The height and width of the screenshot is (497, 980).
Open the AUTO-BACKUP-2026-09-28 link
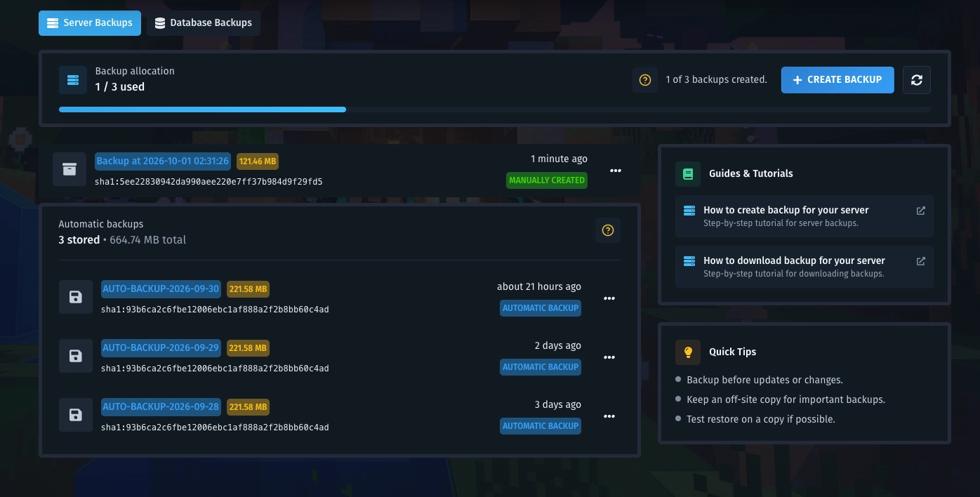161,406
